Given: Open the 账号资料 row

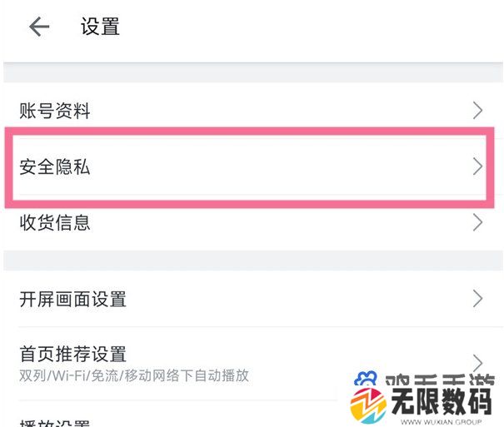Looking at the screenshot, I should (x=253, y=111).
